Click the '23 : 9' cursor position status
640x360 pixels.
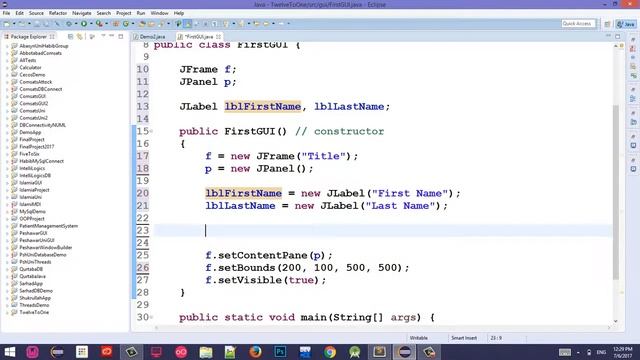point(496,338)
